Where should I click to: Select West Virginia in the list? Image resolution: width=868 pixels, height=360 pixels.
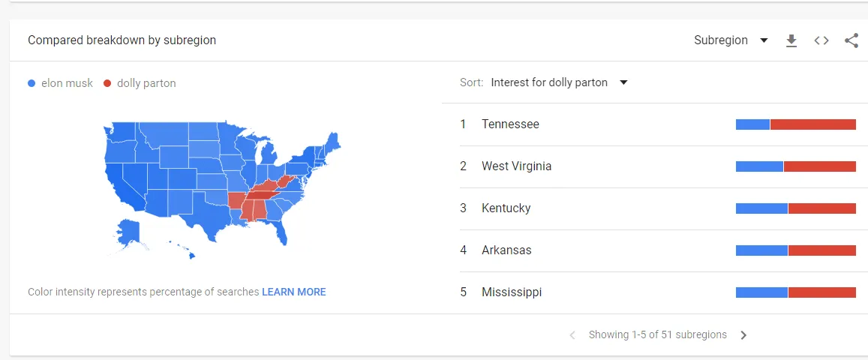click(x=516, y=166)
